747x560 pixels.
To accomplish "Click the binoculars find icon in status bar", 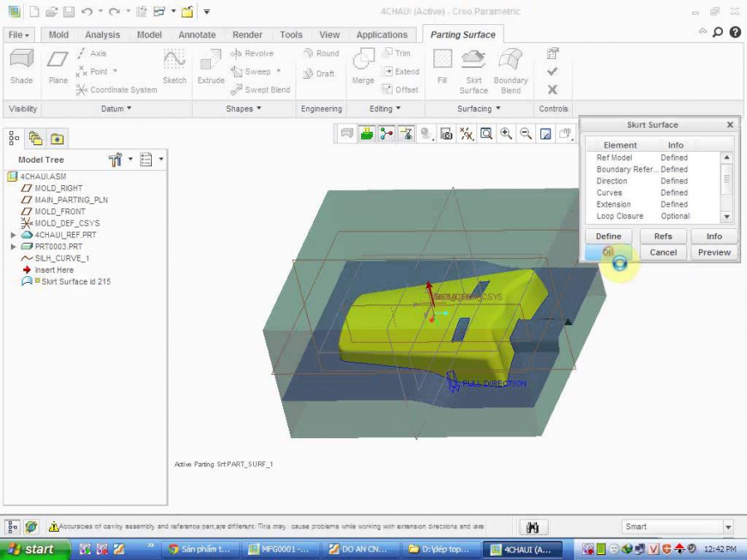I will pyautogui.click(x=533, y=527).
